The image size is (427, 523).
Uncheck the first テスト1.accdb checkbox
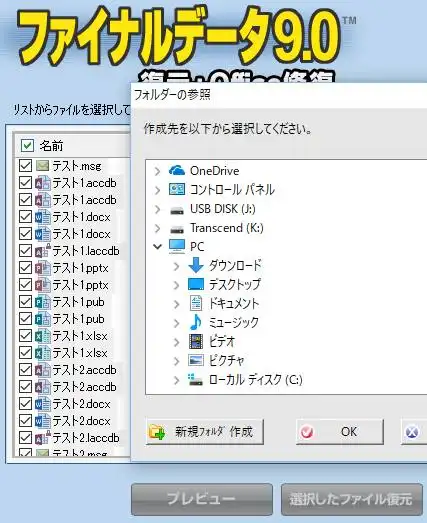click(25, 183)
